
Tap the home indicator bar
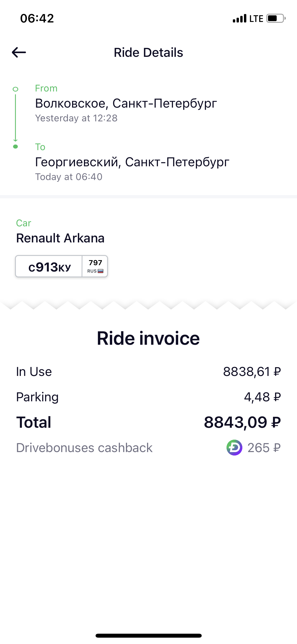(x=148, y=636)
